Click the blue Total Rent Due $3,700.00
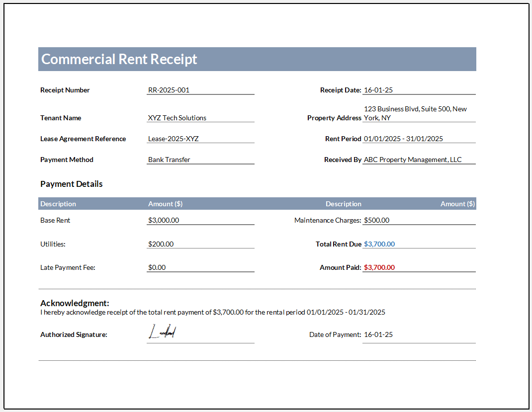Viewport: 532px width, 412px height. (379, 244)
